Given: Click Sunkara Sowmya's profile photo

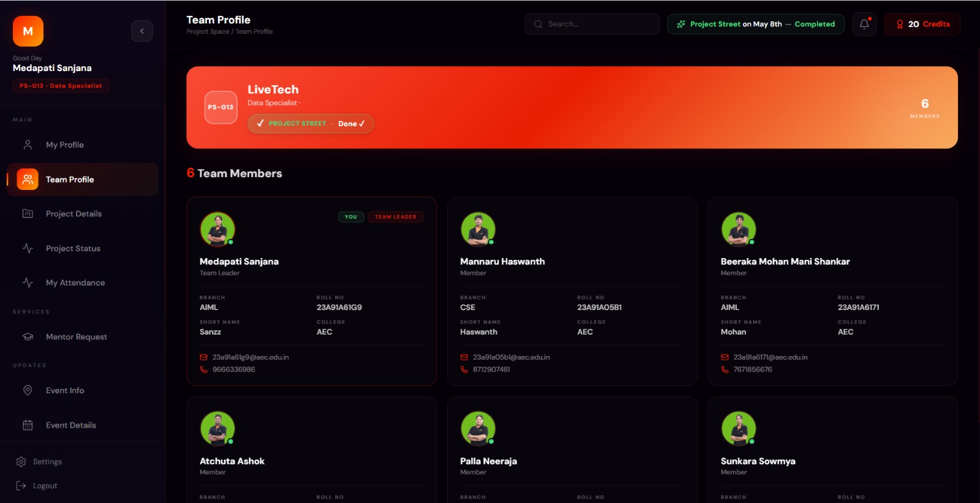Looking at the screenshot, I should point(739,428).
